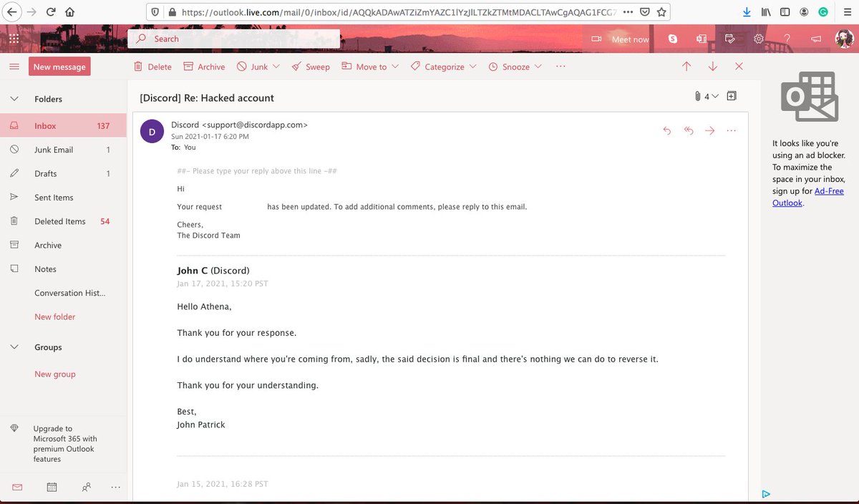The image size is (859, 504).
Task: Click the New message button
Action: tap(59, 67)
